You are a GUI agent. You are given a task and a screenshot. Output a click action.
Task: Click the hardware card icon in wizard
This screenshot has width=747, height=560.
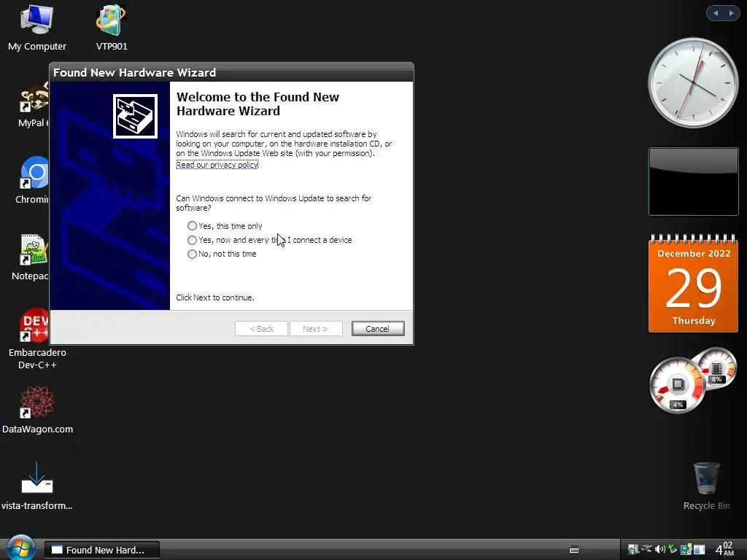135,116
